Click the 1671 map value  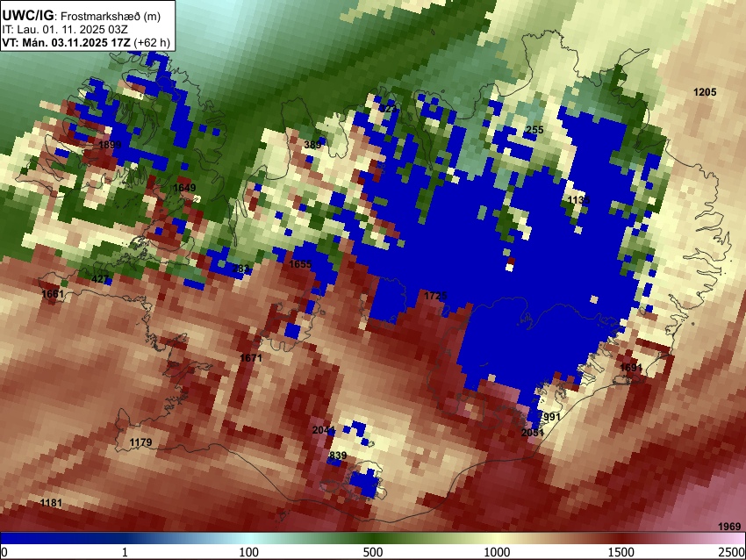(251, 358)
